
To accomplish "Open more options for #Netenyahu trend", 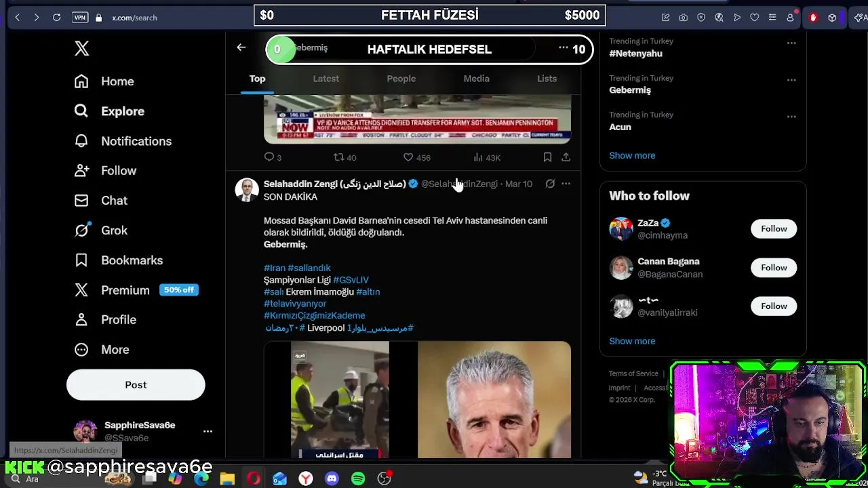I will [791, 43].
